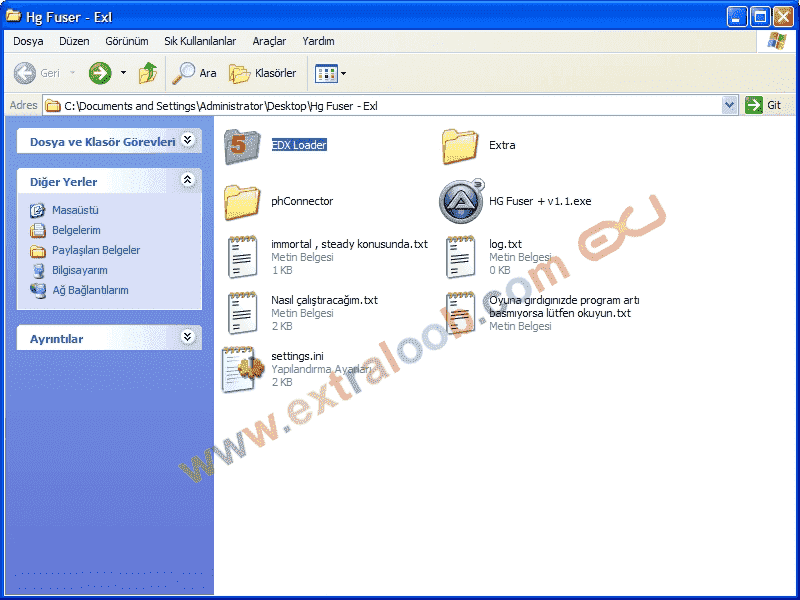Click the Paylaşılan Belgeler folder icon
The height and width of the screenshot is (600, 800).
(37, 251)
